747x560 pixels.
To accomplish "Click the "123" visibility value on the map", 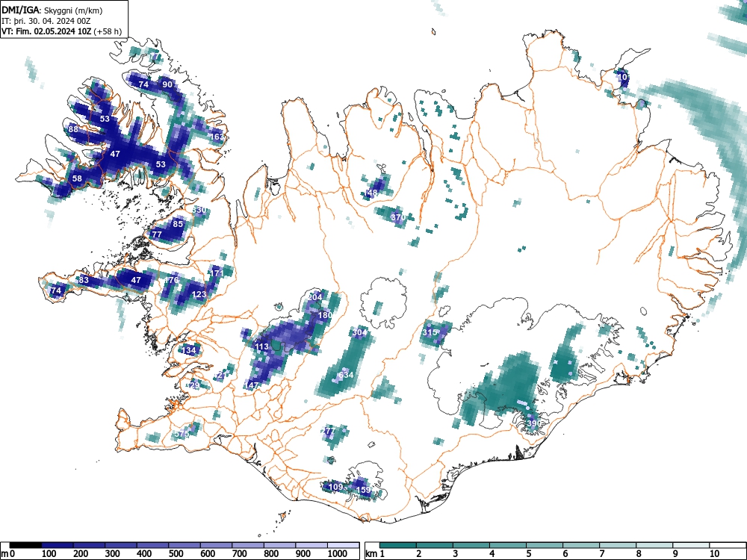I will pyautogui.click(x=199, y=293).
